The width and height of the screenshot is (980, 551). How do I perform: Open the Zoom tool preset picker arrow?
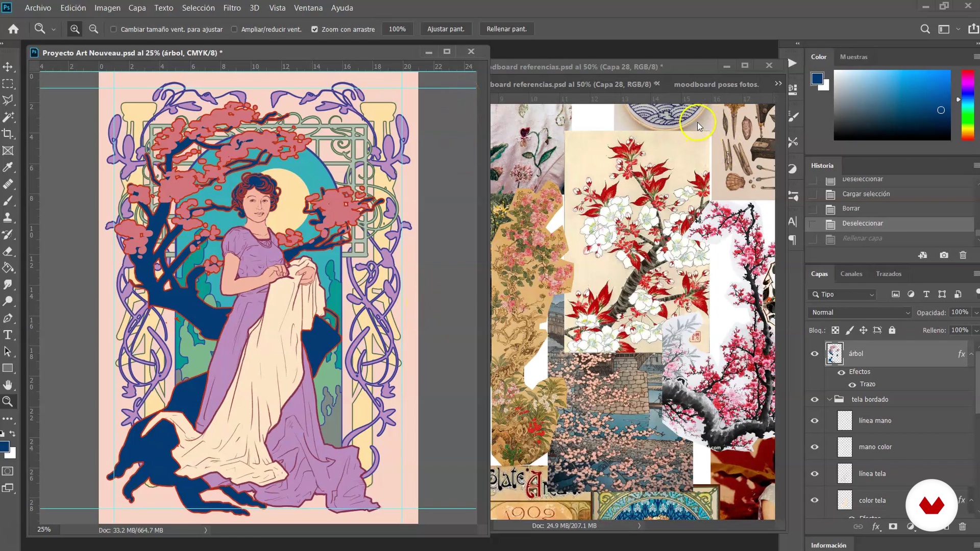(x=53, y=30)
